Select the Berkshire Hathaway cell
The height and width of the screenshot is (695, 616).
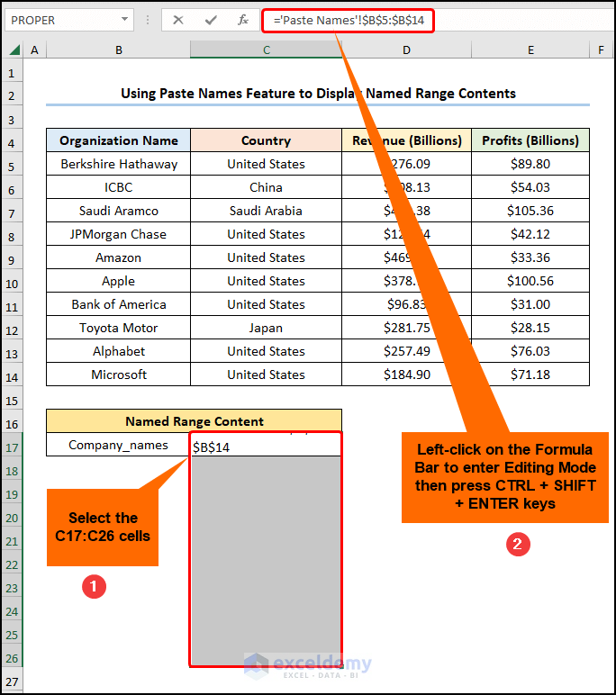(118, 164)
